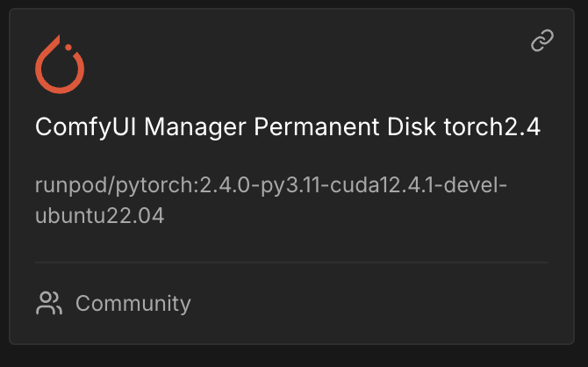Click the horizontal divider above Community

coord(291,262)
